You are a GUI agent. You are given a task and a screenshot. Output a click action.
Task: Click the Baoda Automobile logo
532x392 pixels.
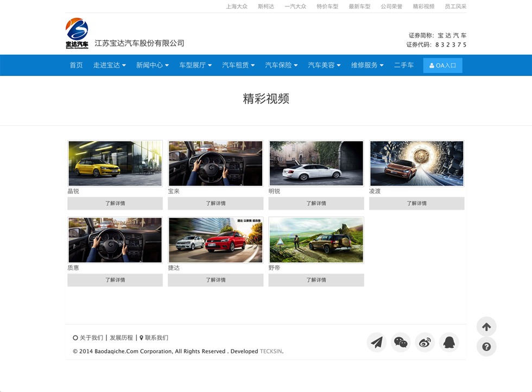(x=77, y=33)
